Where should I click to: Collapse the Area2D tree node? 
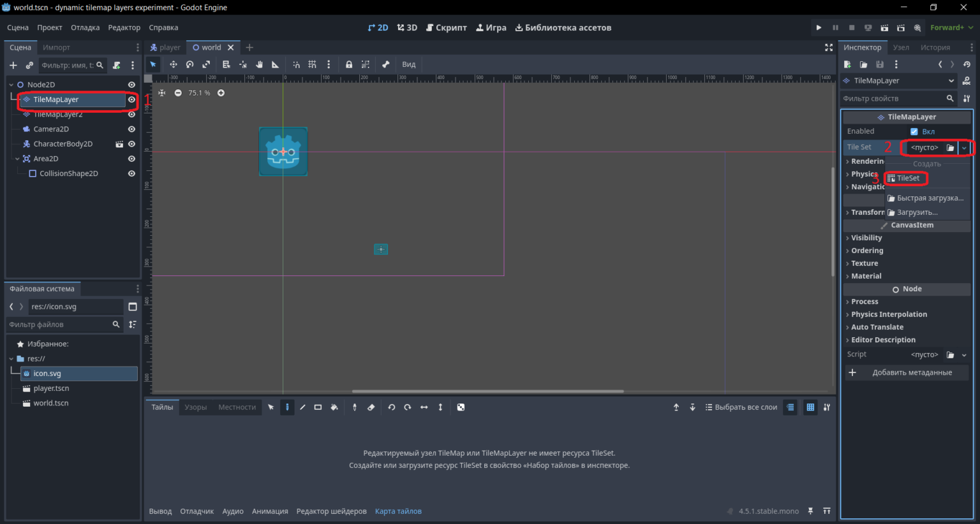17,159
